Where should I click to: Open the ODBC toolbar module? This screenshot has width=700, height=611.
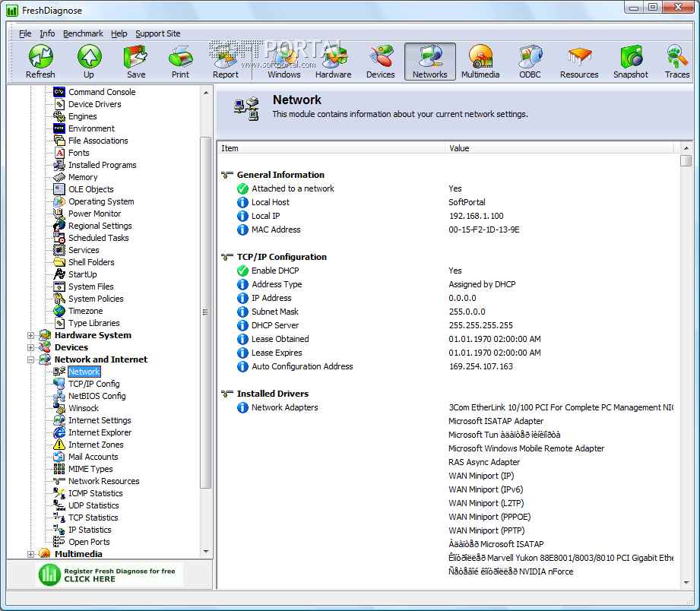pyautogui.click(x=530, y=62)
